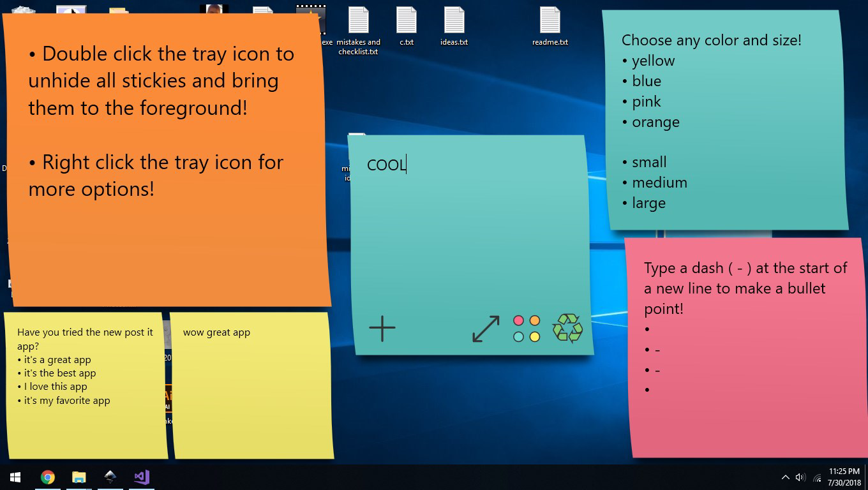Select the orange color swatch on the COOL note
868x490 pixels.
pyautogui.click(x=534, y=320)
